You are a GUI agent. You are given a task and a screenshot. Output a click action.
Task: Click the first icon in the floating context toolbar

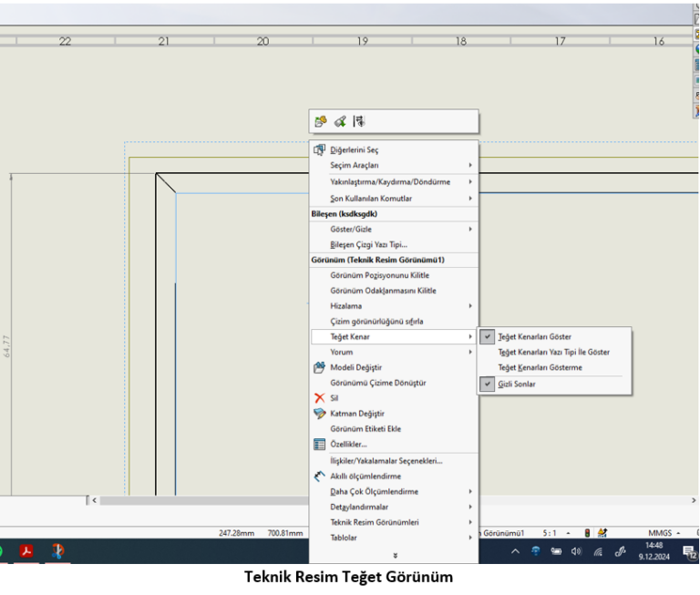321,121
